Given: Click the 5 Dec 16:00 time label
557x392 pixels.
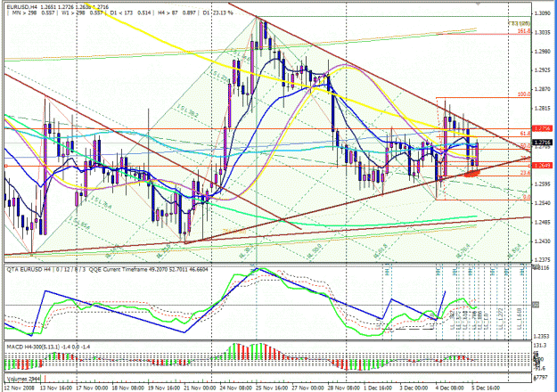Looking at the screenshot, I should pos(487,388).
